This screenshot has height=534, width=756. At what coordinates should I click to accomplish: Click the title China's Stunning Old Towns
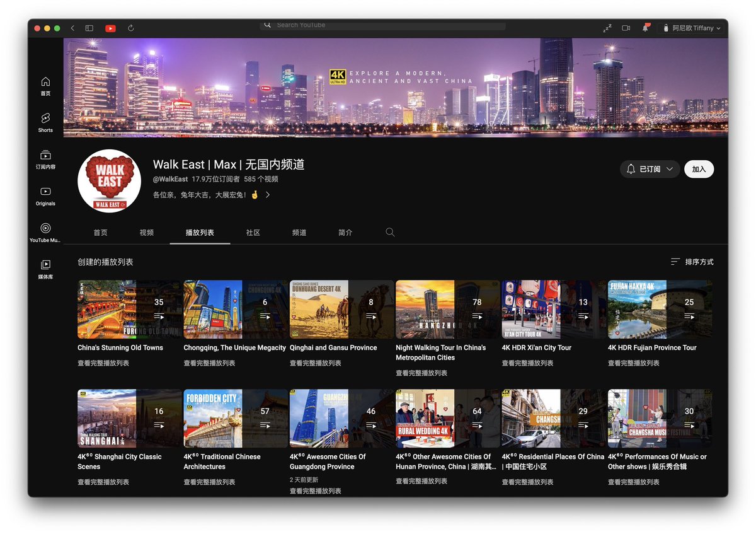coord(120,347)
